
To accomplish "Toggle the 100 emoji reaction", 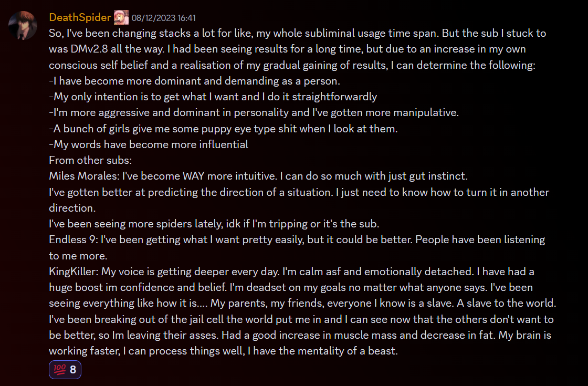I will pos(65,370).
